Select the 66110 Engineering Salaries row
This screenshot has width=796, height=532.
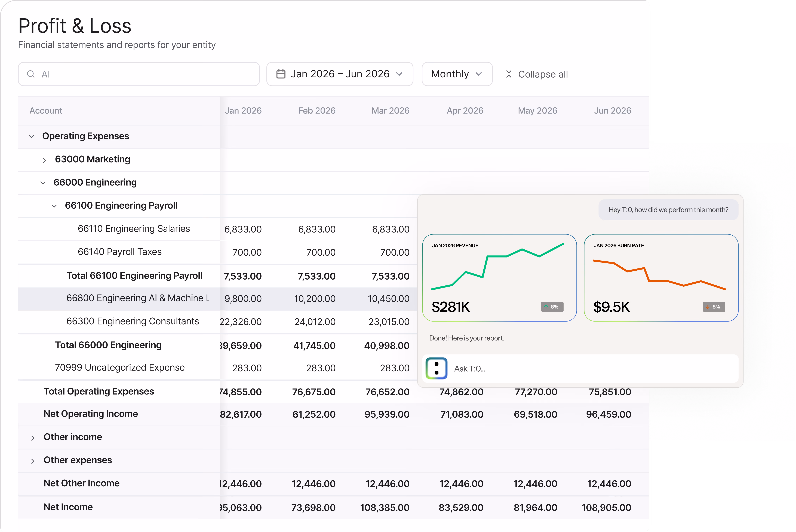[217, 229]
